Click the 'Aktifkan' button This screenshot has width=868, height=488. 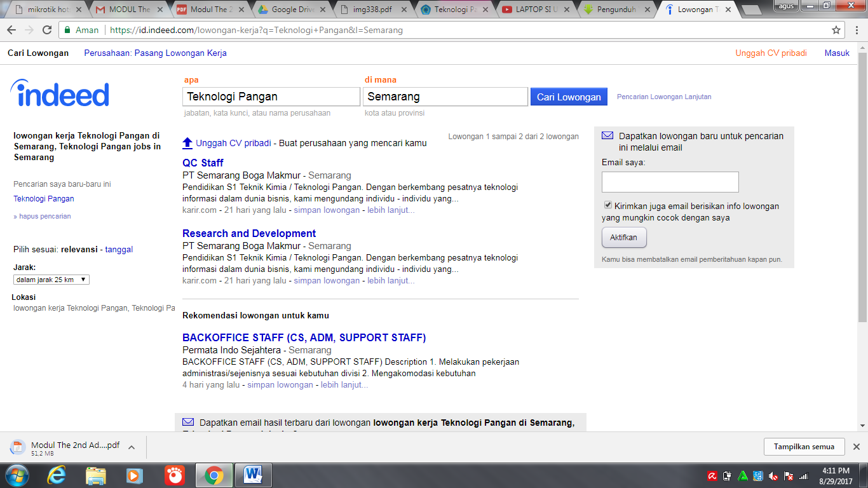(x=623, y=238)
